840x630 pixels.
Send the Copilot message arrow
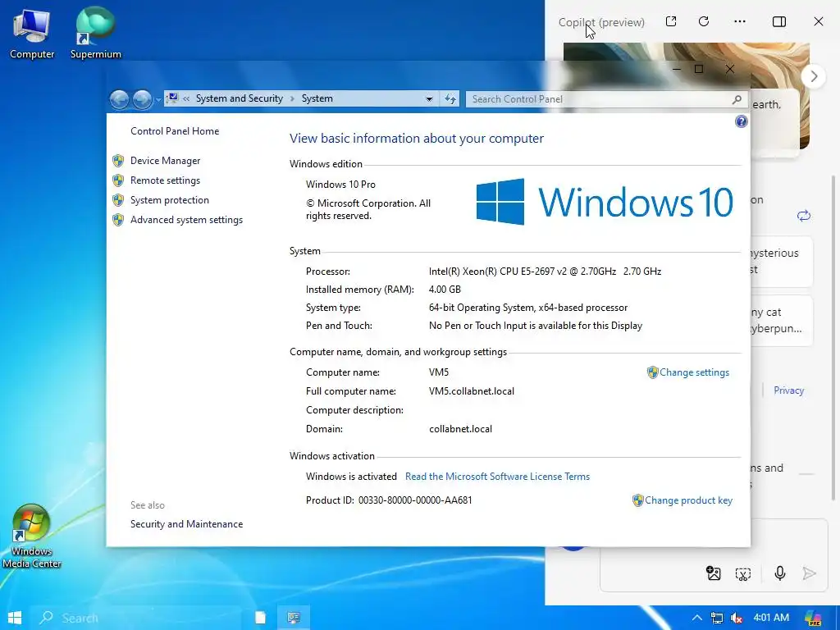pyautogui.click(x=810, y=573)
